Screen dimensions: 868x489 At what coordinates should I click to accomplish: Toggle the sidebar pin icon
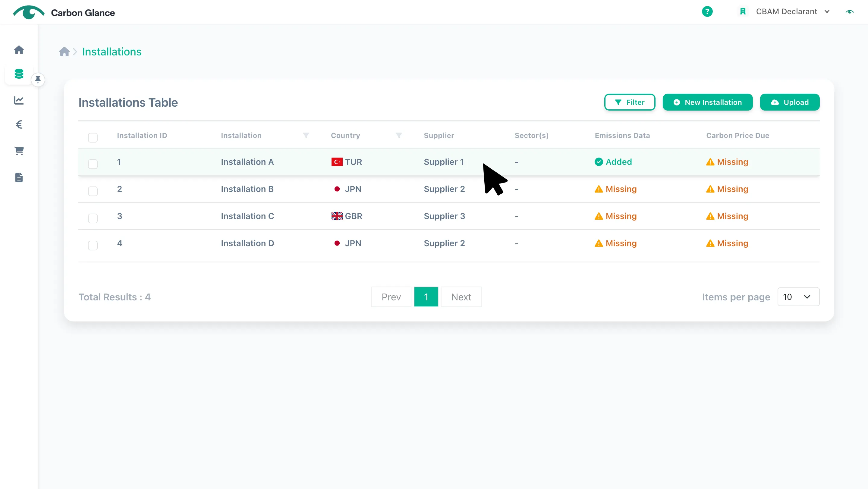(x=38, y=80)
